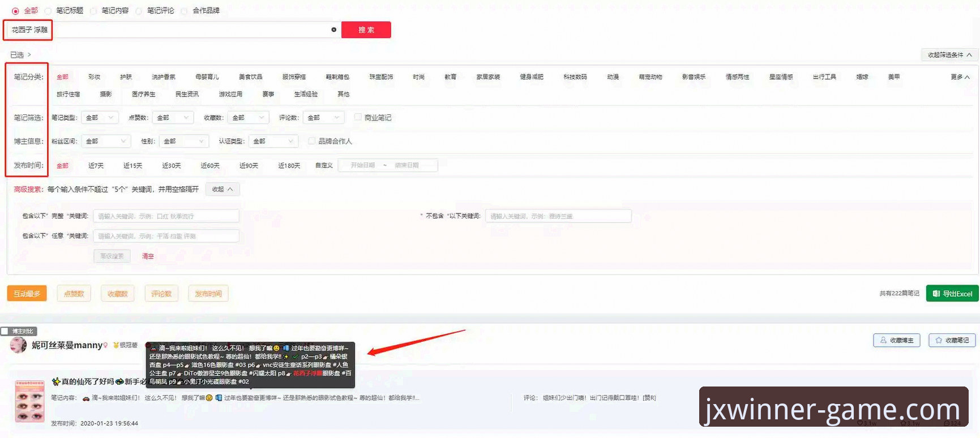Screen dimensions: 980x438
Task: Select the 旅行住宿 note category
Action: (x=68, y=95)
